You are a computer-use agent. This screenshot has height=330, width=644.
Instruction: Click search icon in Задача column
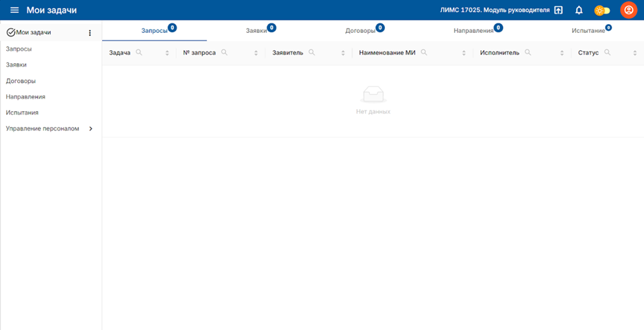pyautogui.click(x=139, y=53)
